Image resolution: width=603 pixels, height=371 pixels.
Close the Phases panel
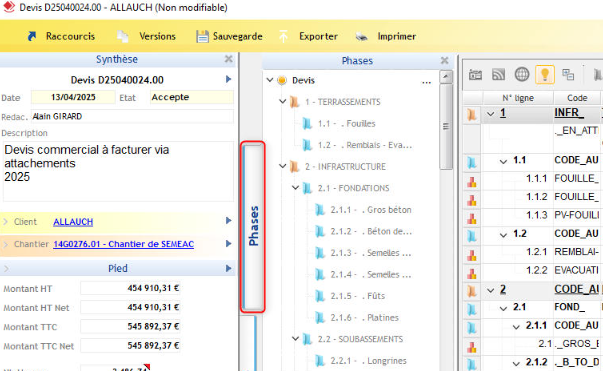445,60
